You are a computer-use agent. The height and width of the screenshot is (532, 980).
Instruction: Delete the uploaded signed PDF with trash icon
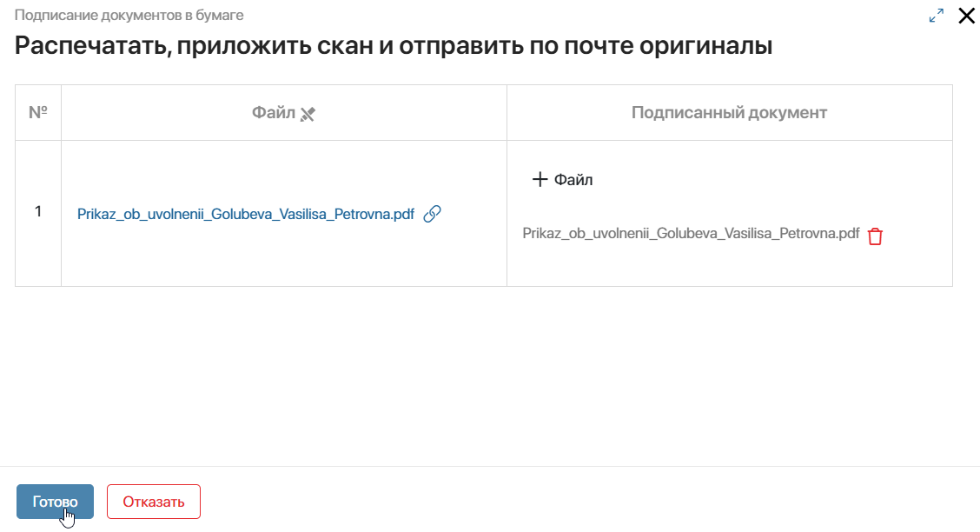[875, 236]
